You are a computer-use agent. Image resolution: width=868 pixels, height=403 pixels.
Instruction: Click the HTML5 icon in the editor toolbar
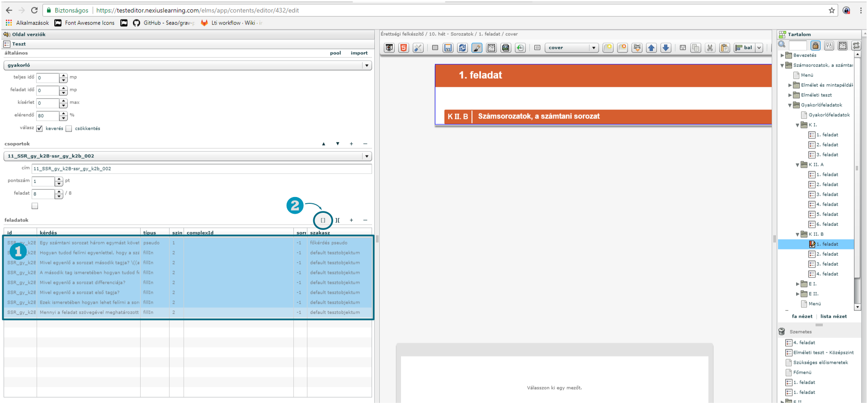(404, 48)
